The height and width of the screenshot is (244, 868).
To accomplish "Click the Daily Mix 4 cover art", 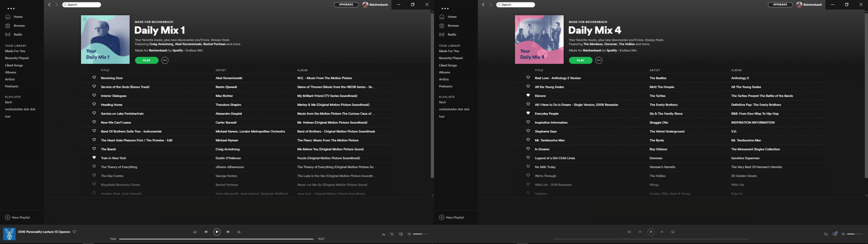I will pyautogui.click(x=539, y=39).
